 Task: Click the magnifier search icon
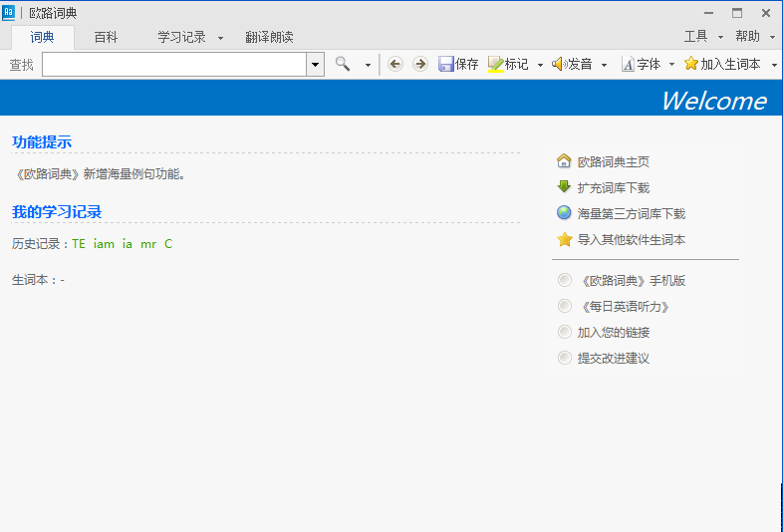tap(343, 64)
